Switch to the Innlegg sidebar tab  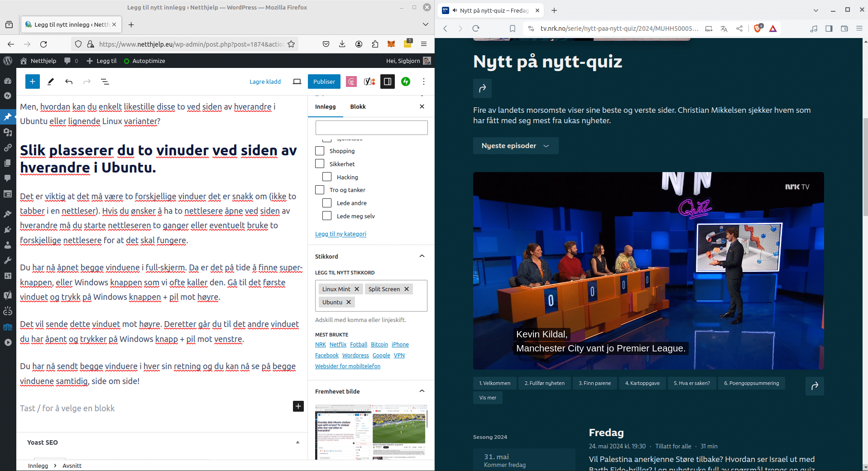tap(326, 106)
